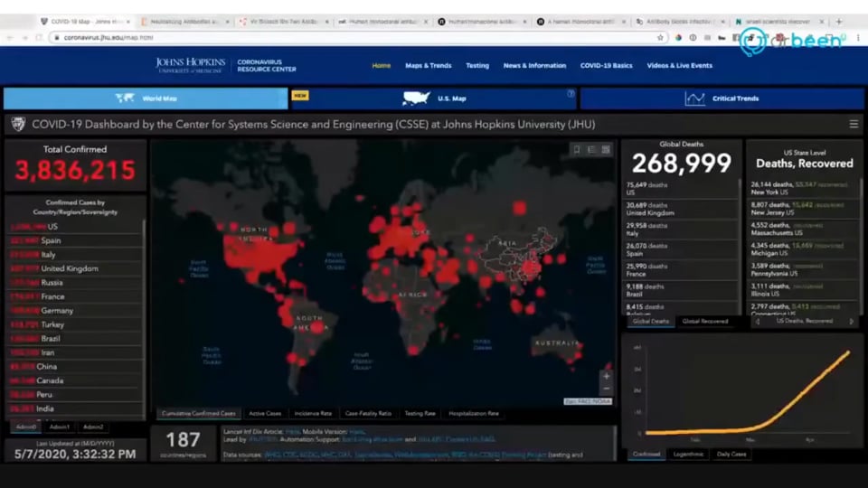Select the Admin2 level tab
This screenshot has width=868, height=488.
pos(93,427)
